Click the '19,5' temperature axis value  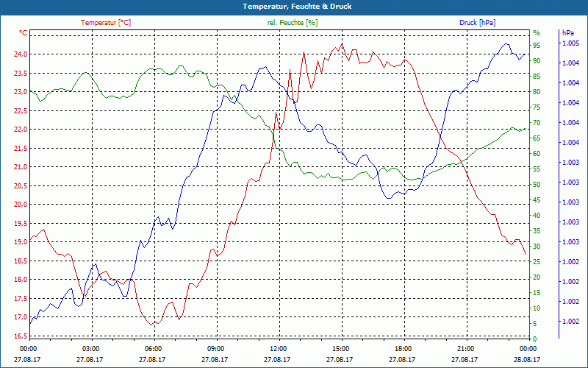click(21, 223)
